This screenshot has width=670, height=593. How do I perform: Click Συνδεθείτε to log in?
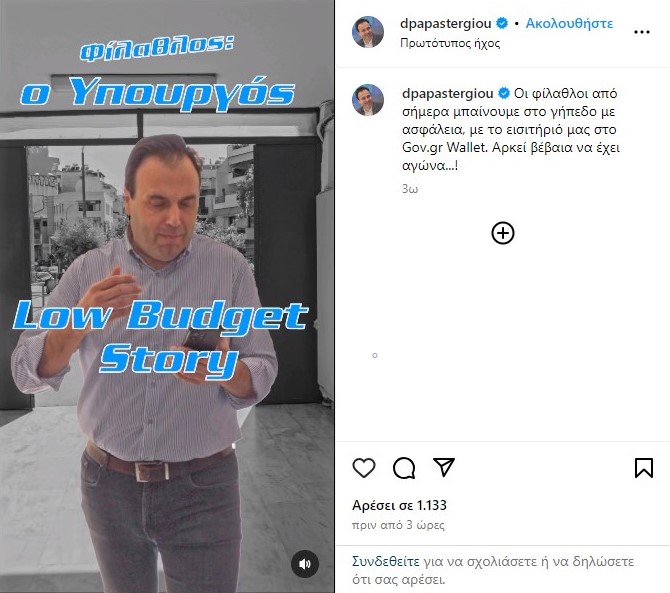385,561
